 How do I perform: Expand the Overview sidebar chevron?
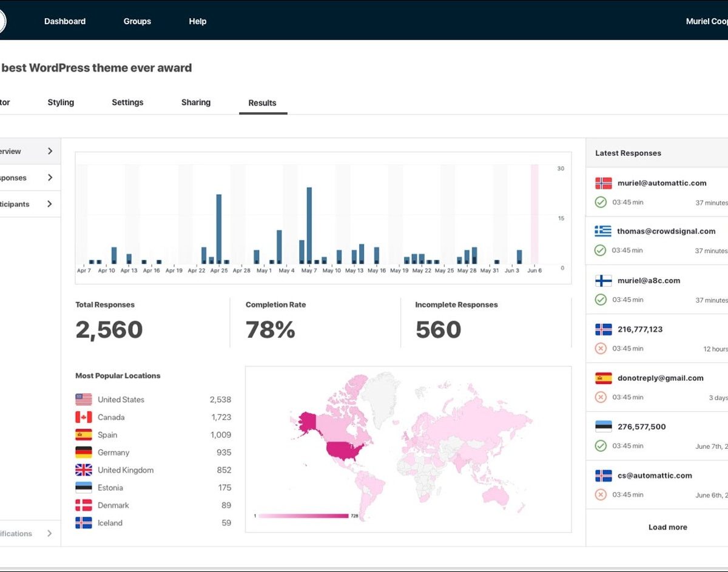tap(50, 151)
